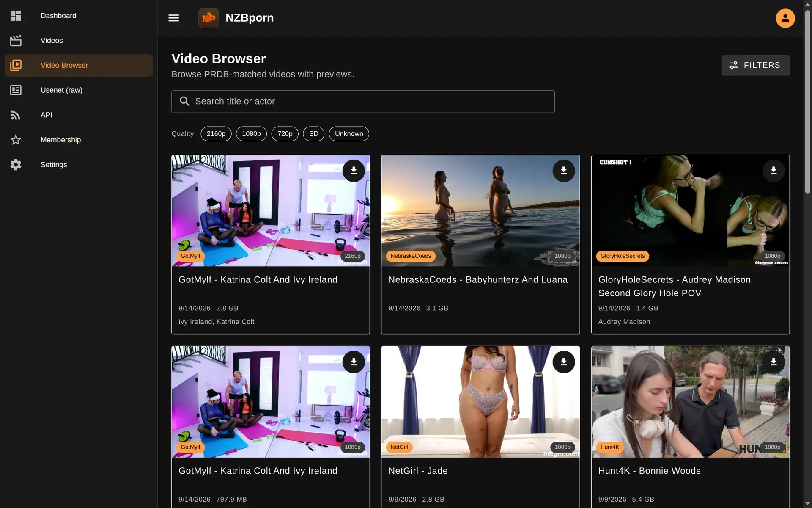This screenshot has height=508, width=812.
Task: Download the NebraskaCoeds video
Action: [x=564, y=171]
